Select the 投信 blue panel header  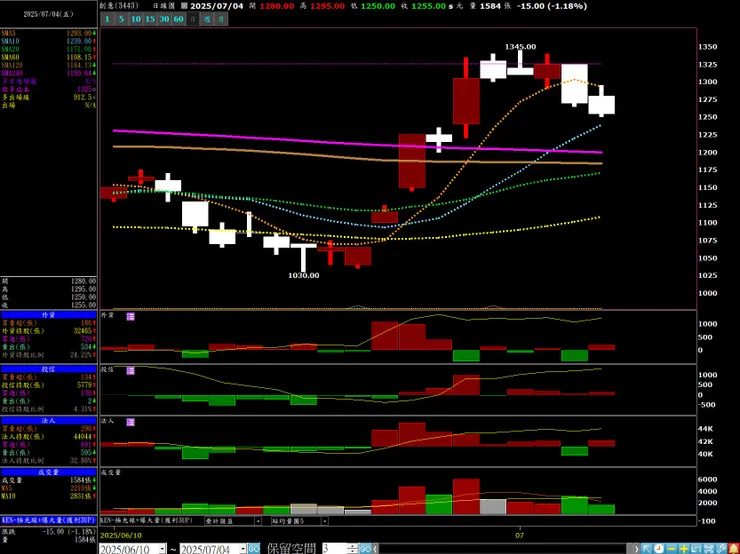pos(49,369)
